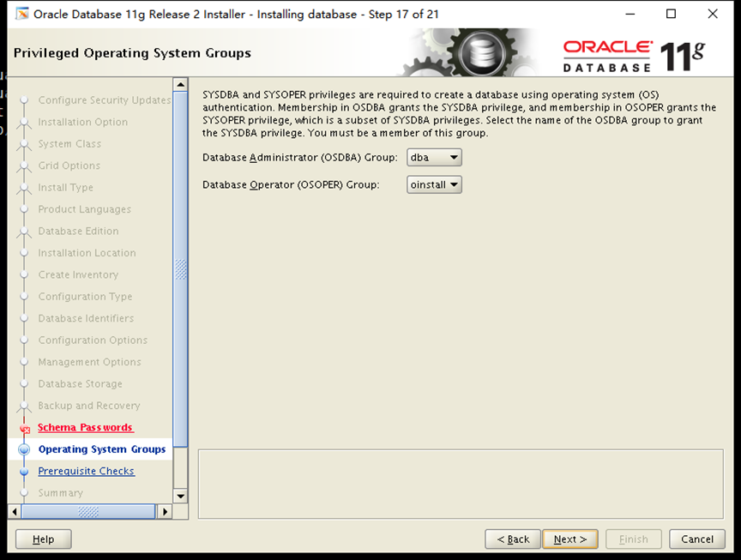Screen dimensions: 741x560
Task: Click the sidebar scrollbar up arrow
Action: [x=181, y=83]
